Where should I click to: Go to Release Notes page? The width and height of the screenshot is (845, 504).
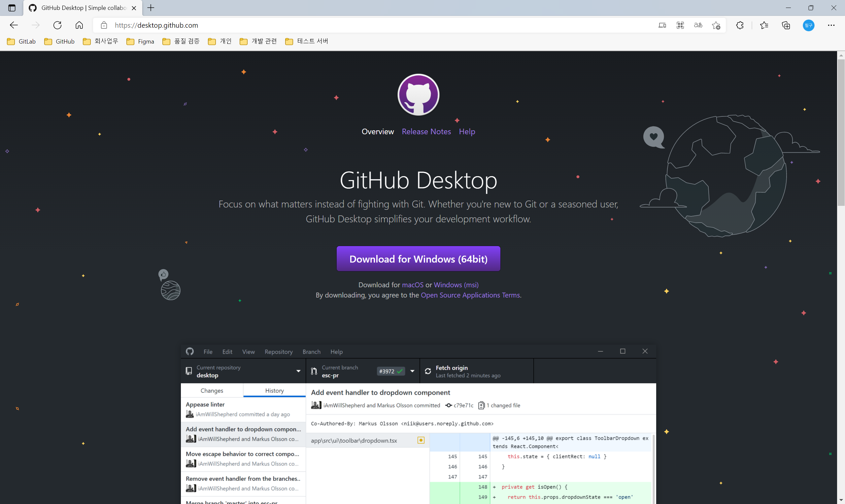(426, 131)
